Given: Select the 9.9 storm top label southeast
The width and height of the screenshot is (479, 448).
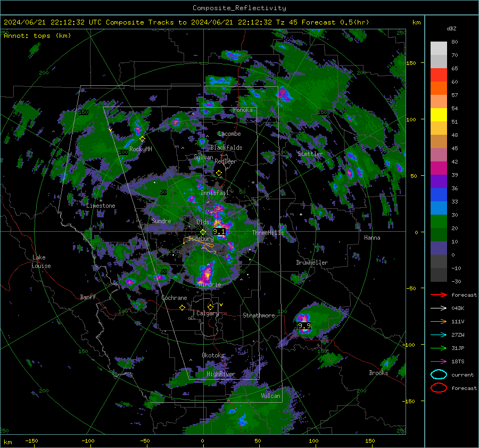Looking at the screenshot, I should pos(304,325).
